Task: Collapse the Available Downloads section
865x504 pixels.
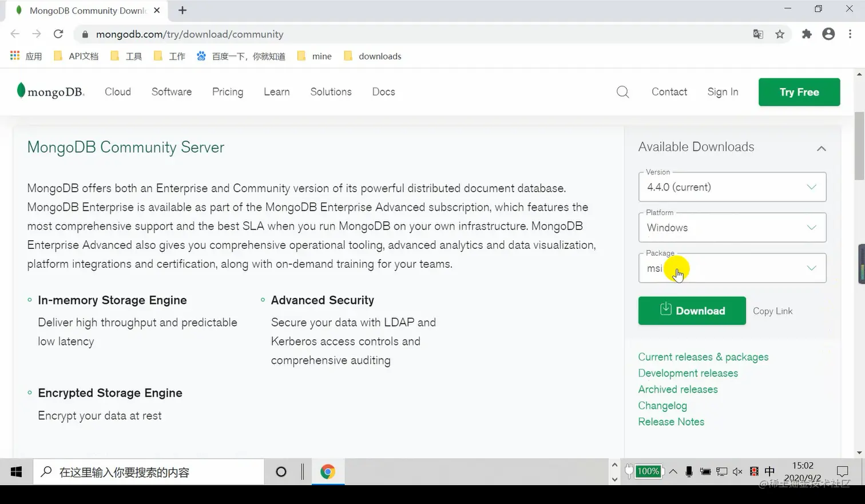Action: [x=822, y=148]
